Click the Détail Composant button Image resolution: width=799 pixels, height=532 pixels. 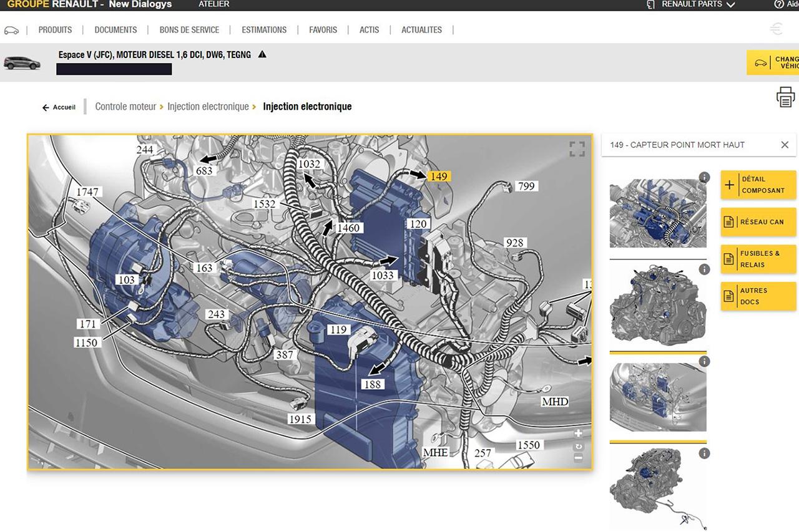click(758, 185)
